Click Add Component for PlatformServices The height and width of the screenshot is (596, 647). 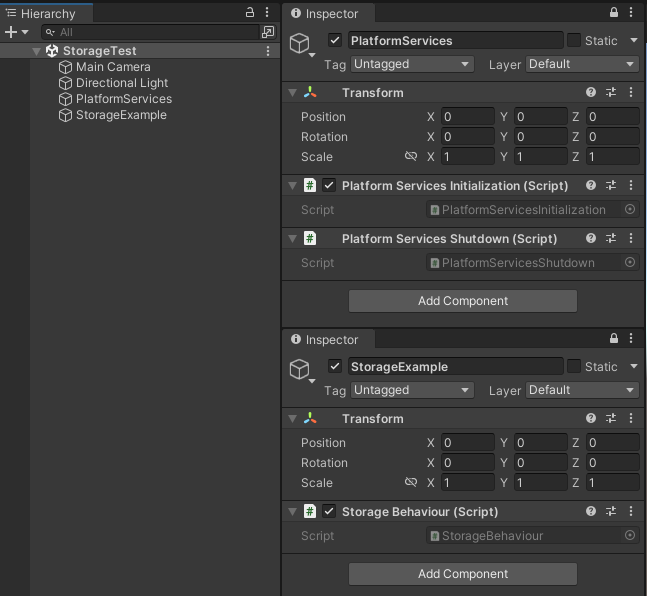click(463, 301)
